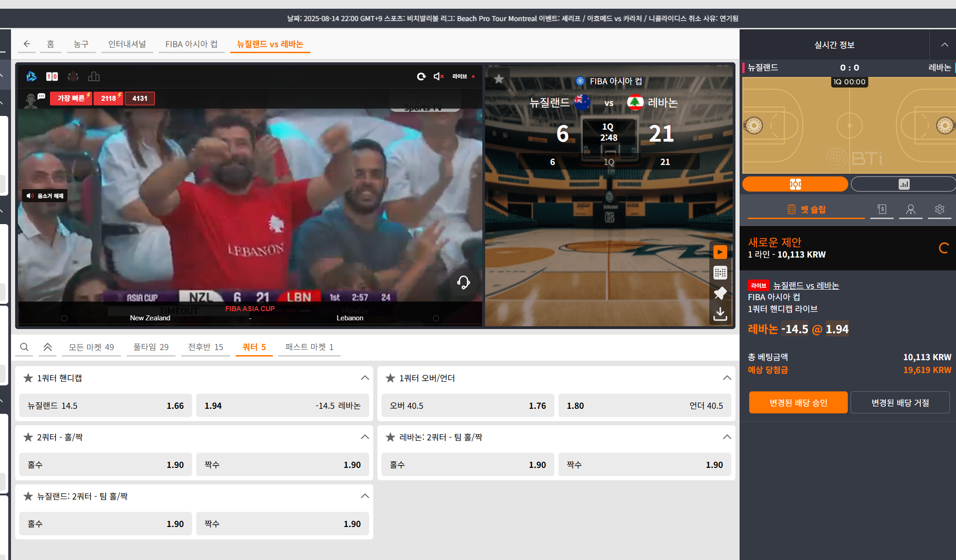Unmute the live stream speaker icon
The height and width of the screenshot is (560, 956).
(x=438, y=77)
